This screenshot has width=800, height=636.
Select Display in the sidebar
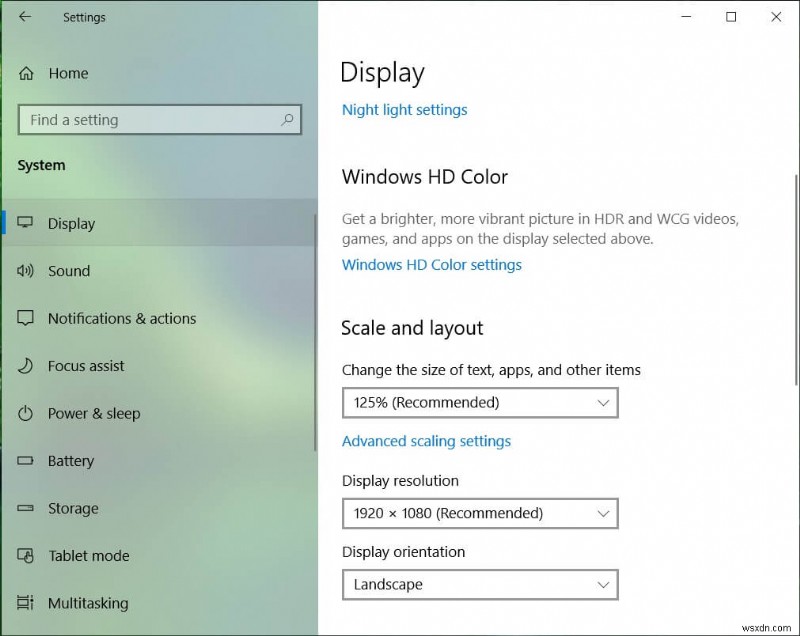(x=158, y=223)
